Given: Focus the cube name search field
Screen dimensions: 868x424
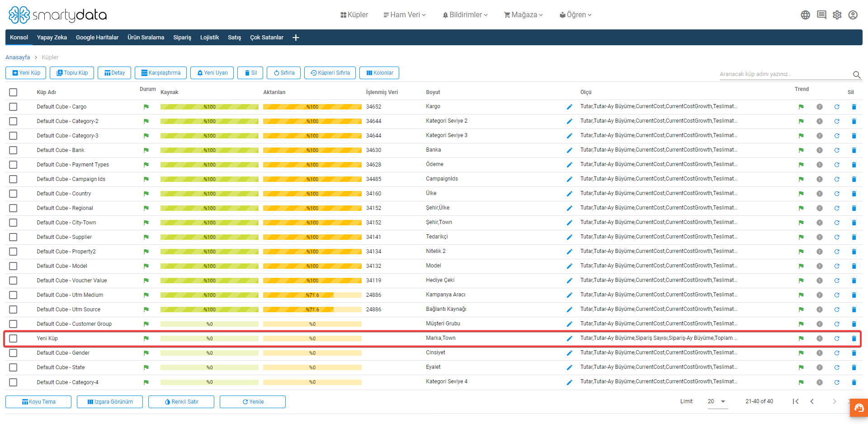Looking at the screenshot, I should point(785,74).
